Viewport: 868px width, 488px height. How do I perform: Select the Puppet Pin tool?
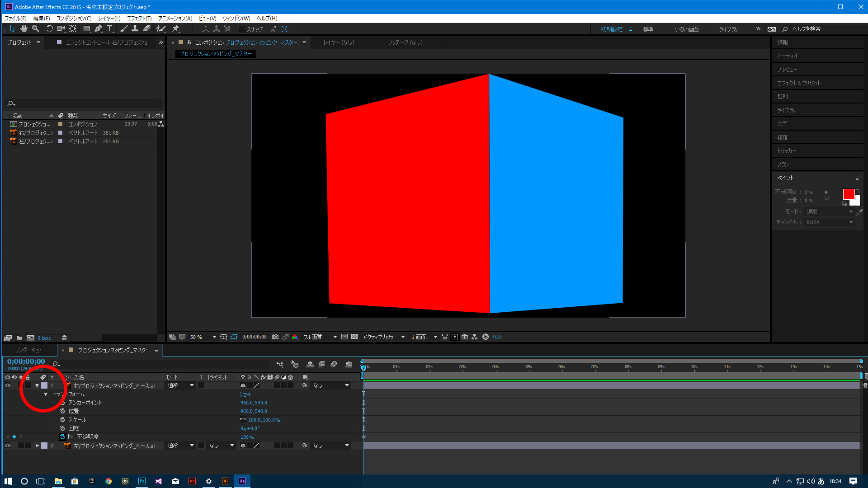pyautogui.click(x=176, y=28)
